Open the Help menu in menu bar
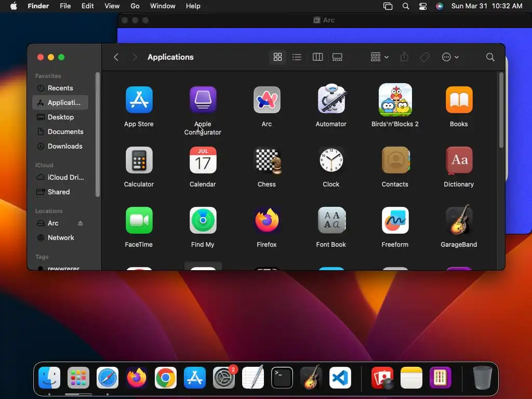This screenshot has height=399, width=532. coord(193,6)
